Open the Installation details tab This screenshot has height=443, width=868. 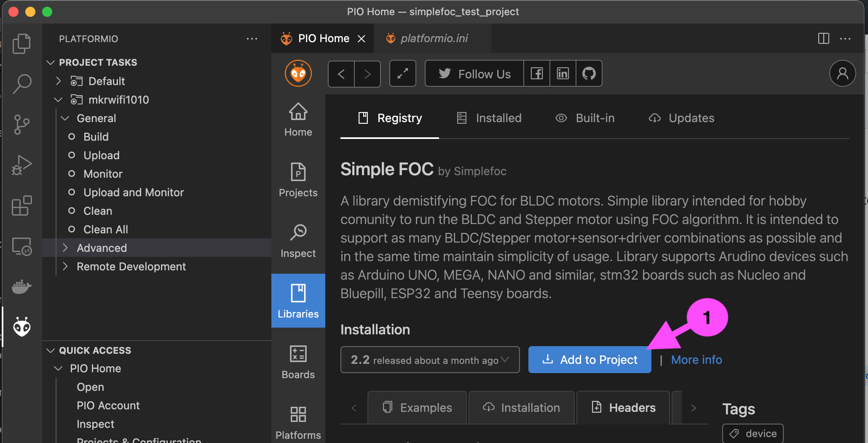click(522, 408)
